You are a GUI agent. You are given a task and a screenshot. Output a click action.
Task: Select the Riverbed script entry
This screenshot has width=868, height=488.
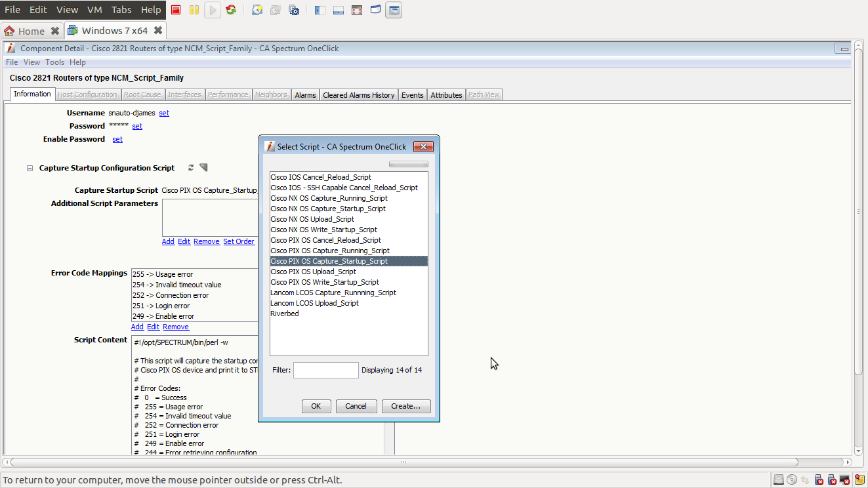[x=285, y=314]
